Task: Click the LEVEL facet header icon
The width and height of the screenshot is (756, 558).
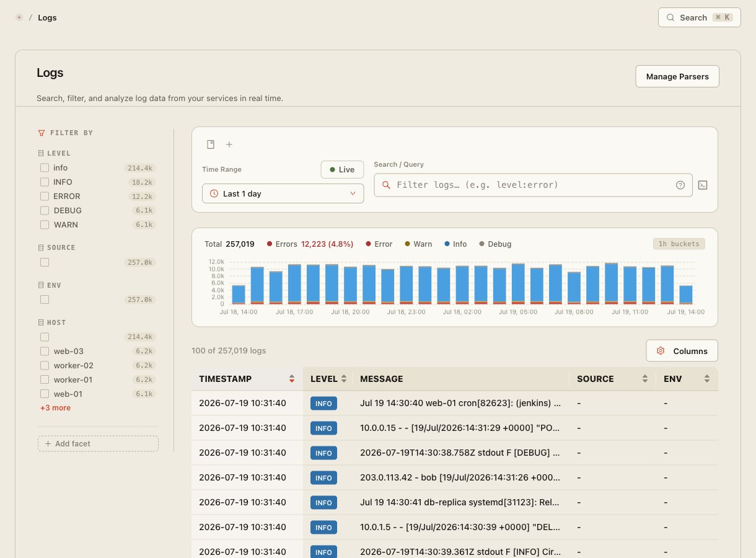Action: [x=41, y=153]
